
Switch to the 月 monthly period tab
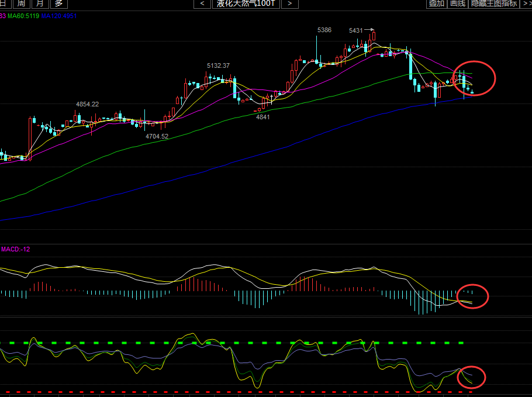coord(39,4)
